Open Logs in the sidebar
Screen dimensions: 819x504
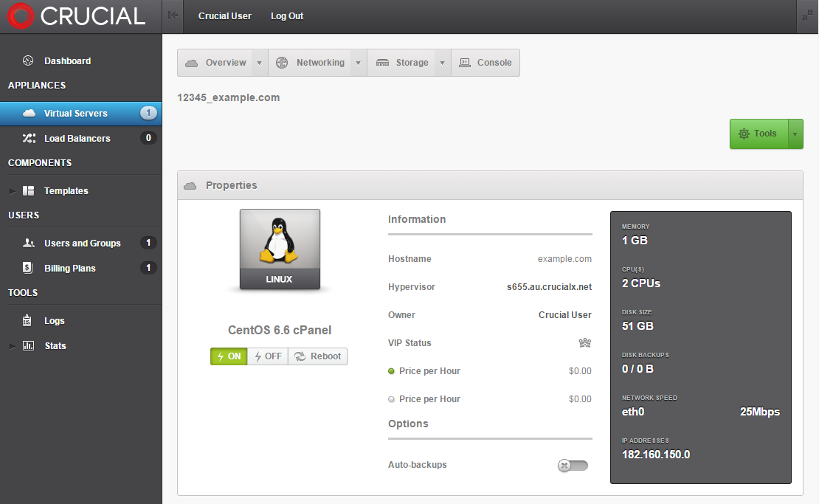[x=81, y=321]
